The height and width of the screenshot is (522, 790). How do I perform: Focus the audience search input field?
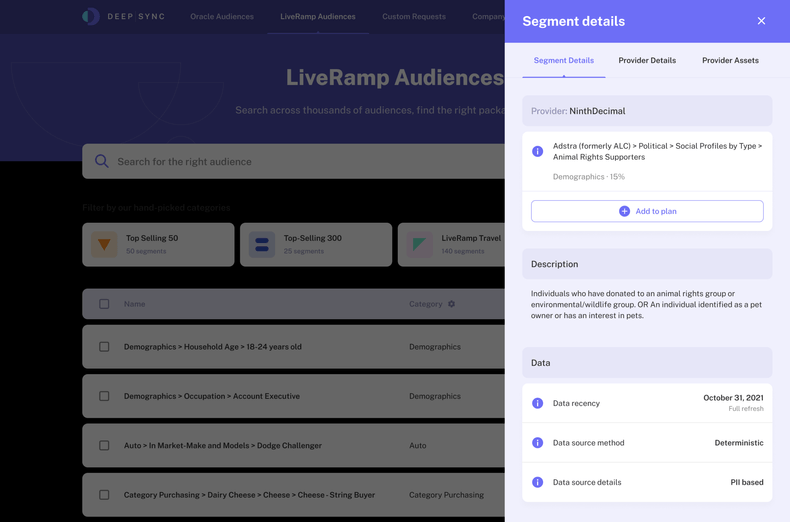pyautogui.click(x=300, y=161)
